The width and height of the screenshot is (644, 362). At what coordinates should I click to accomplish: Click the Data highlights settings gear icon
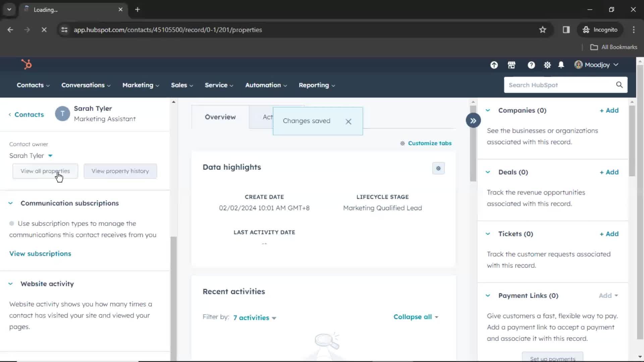[438, 168]
